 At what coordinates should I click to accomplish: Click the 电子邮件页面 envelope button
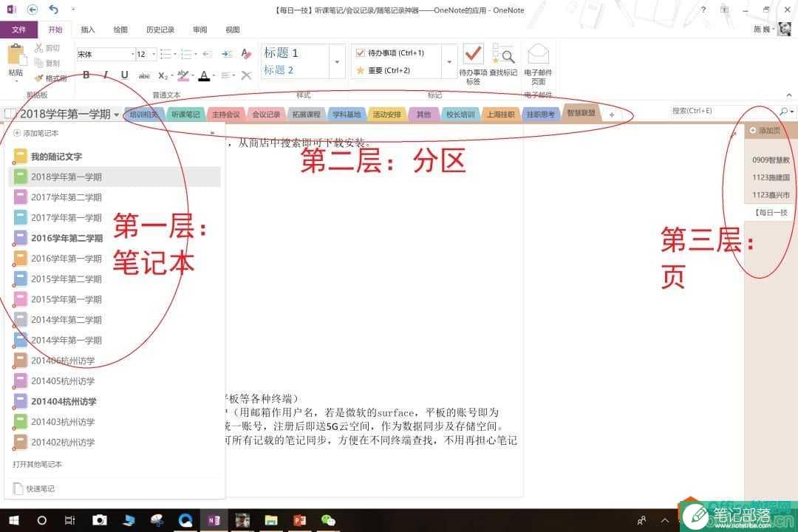[x=538, y=64]
